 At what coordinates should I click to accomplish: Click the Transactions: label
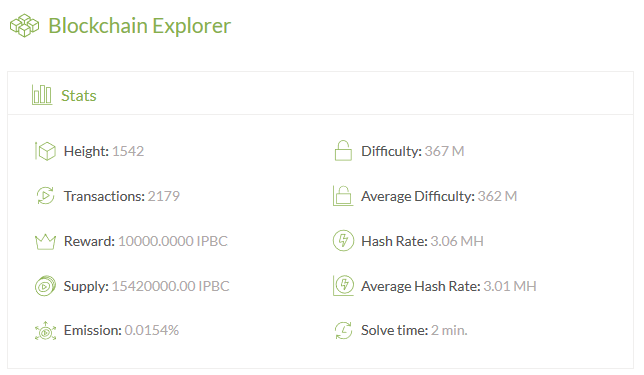104,196
